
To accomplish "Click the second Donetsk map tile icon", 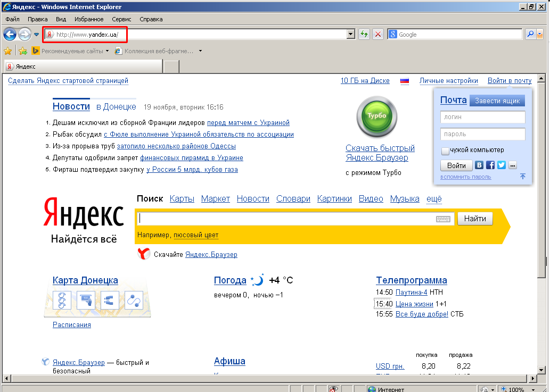I will tap(86, 300).
